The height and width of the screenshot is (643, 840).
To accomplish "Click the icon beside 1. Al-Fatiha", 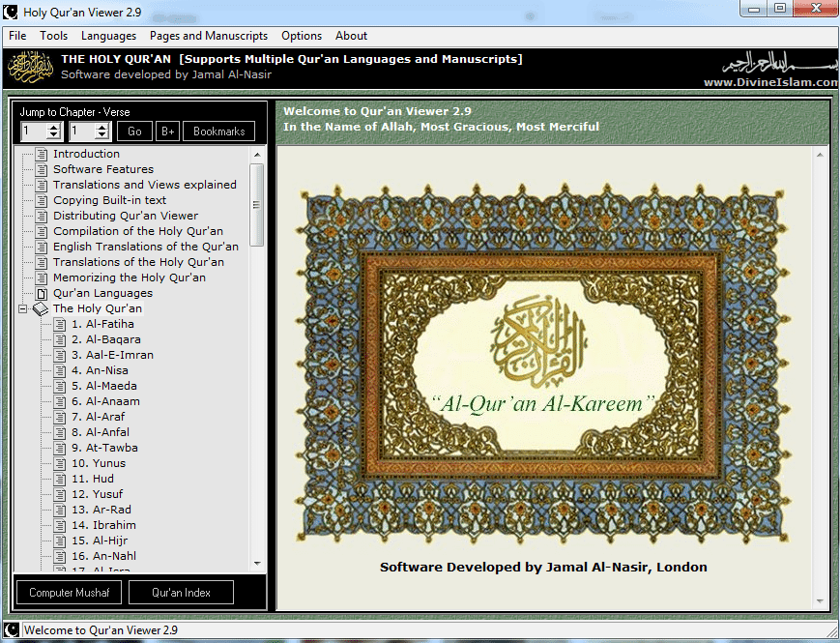I will (x=58, y=324).
